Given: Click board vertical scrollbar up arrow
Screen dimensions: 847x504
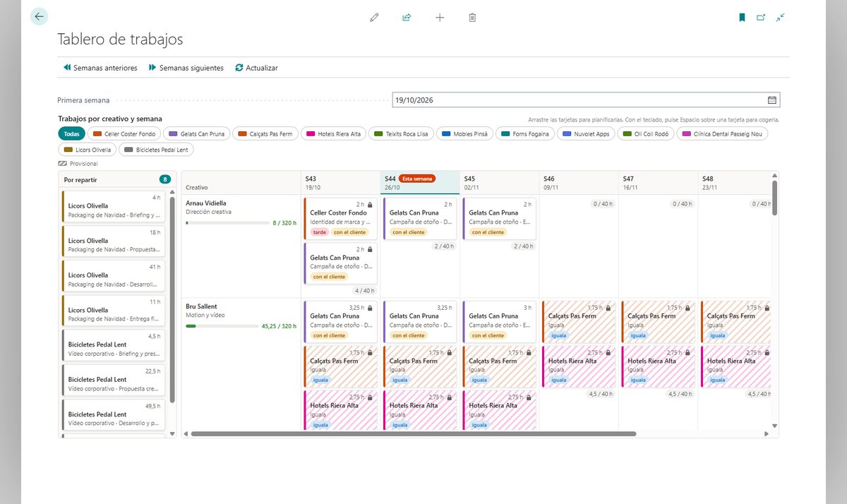Looking at the screenshot, I should pyautogui.click(x=774, y=175).
